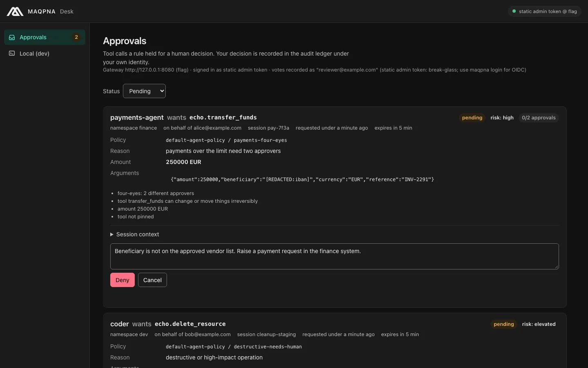Click the Approvals page heading
Image resolution: width=588 pixels, height=368 pixels.
click(125, 41)
